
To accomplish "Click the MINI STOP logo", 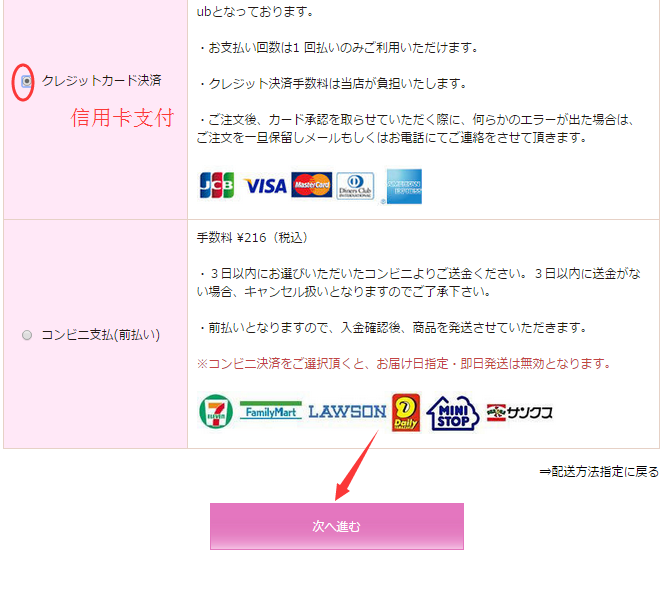I will point(452,413).
